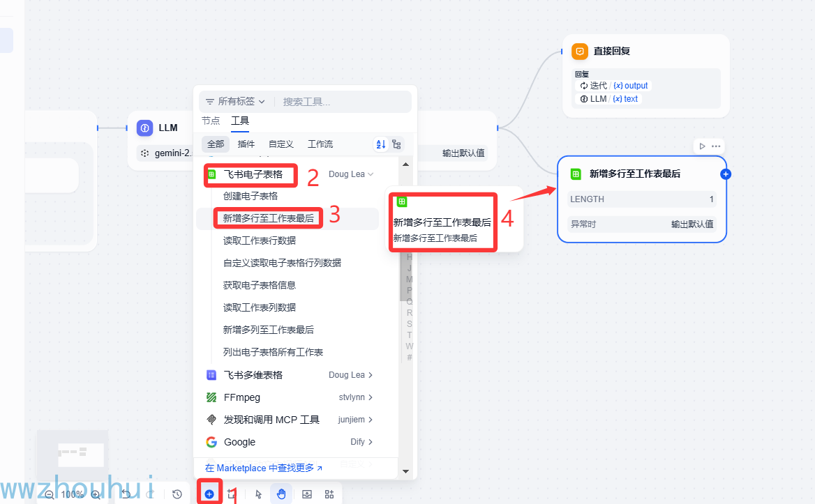Click the green 飞书电子表格 sheet icon
The height and width of the screenshot is (504, 815).
tap(211, 174)
